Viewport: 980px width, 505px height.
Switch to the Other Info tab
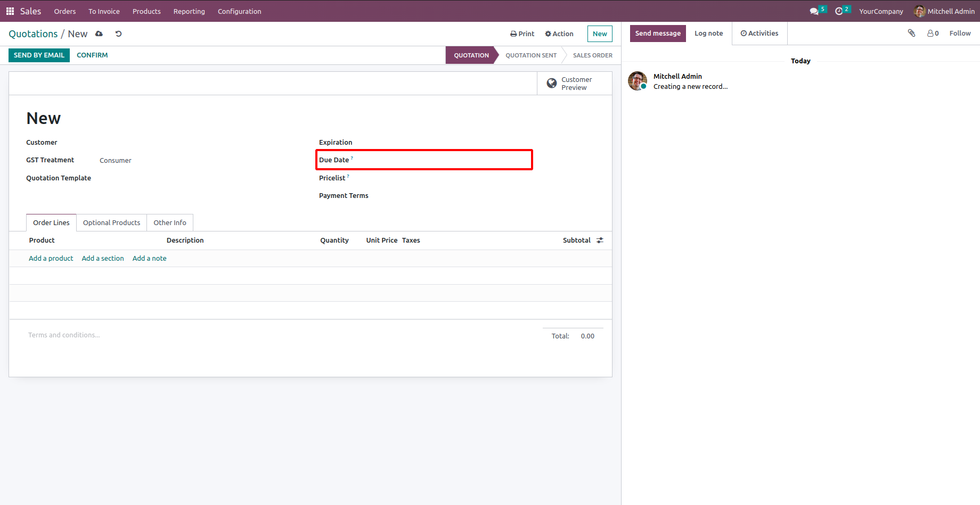click(x=170, y=222)
